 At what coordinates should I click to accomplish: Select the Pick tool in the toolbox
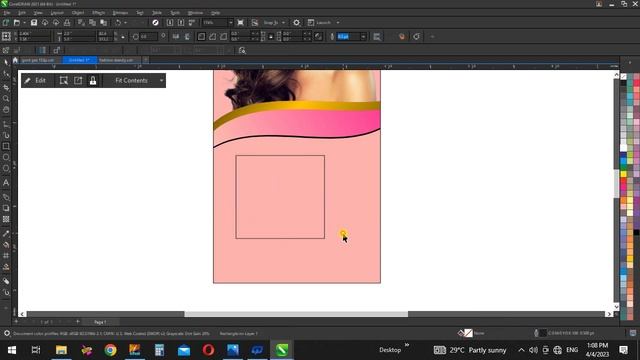coord(6,62)
